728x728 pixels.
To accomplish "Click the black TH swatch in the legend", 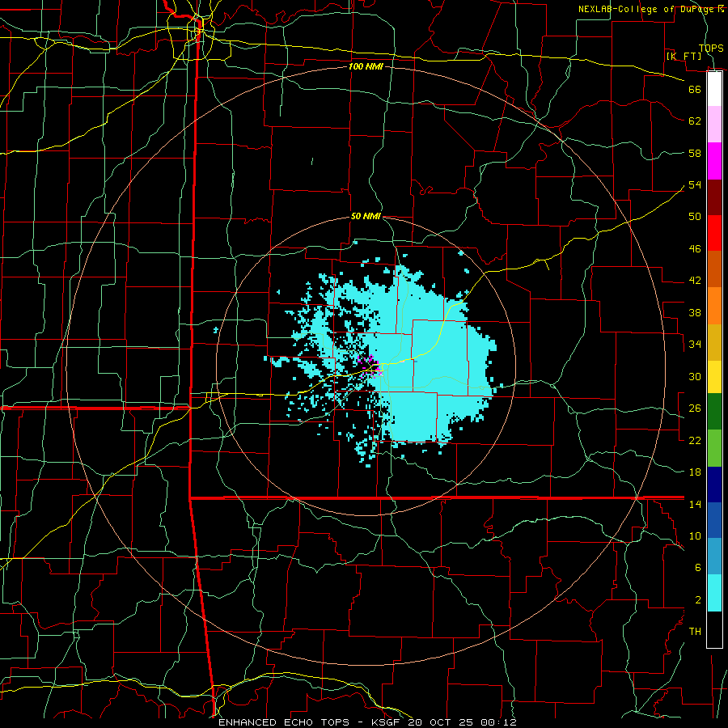I will tap(714, 629).
